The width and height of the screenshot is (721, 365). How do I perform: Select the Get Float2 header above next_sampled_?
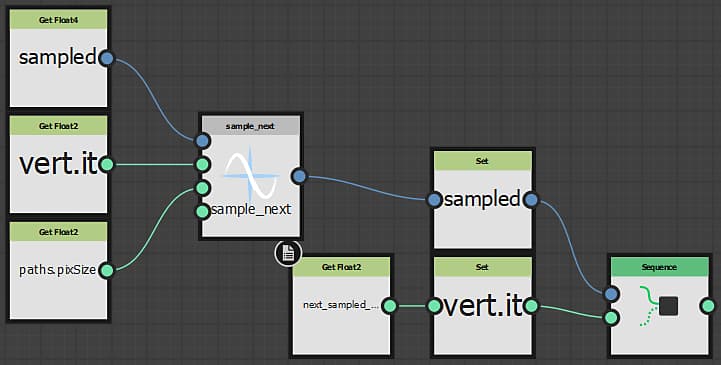coord(341,267)
